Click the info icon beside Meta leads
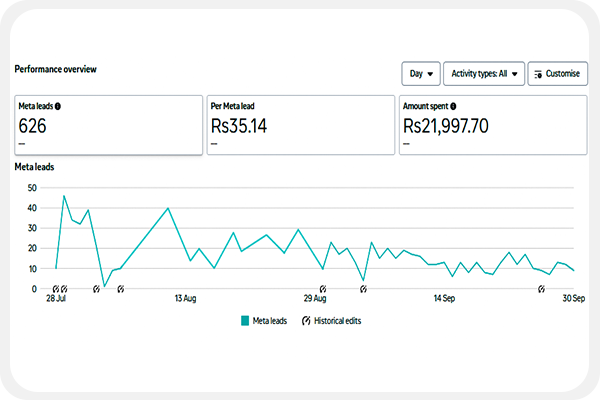 (58, 105)
